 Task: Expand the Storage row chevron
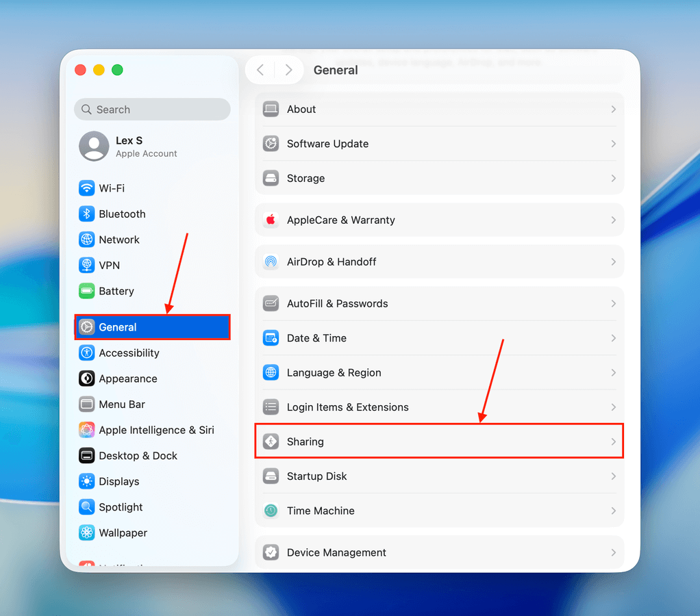tap(613, 178)
